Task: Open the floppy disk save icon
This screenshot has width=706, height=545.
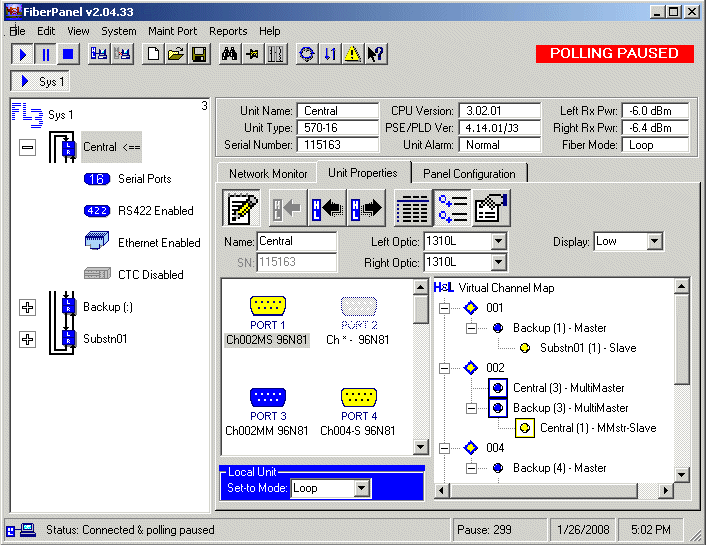Action: 199,54
